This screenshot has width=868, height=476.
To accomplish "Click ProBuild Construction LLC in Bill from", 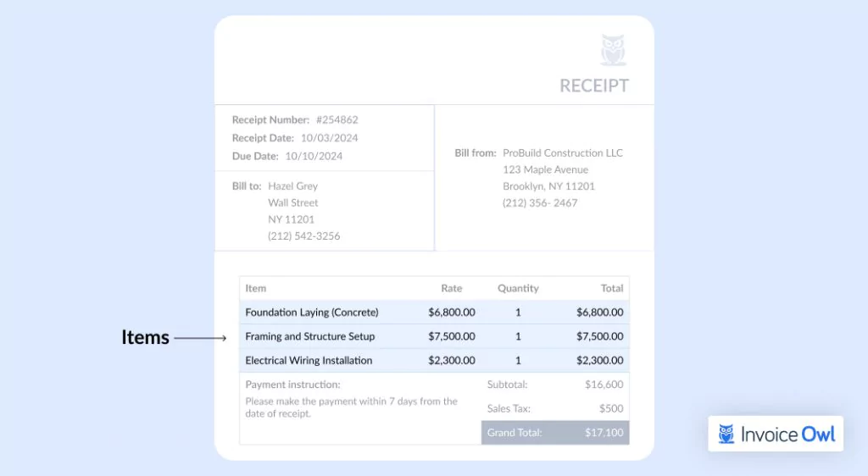I will pyautogui.click(x=563, y=152).
